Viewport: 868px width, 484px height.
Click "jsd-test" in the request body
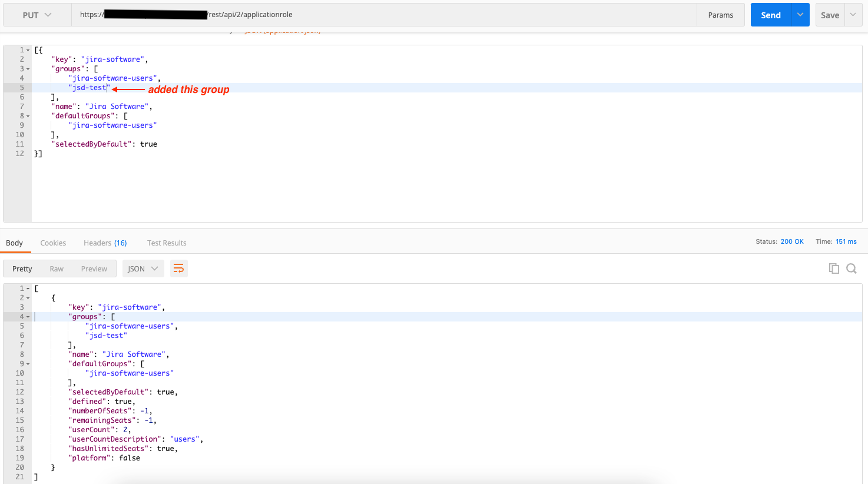coord(89,88)
